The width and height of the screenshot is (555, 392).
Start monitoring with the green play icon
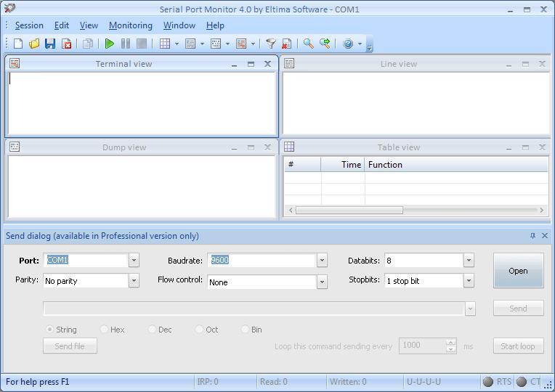pos(110,44)
